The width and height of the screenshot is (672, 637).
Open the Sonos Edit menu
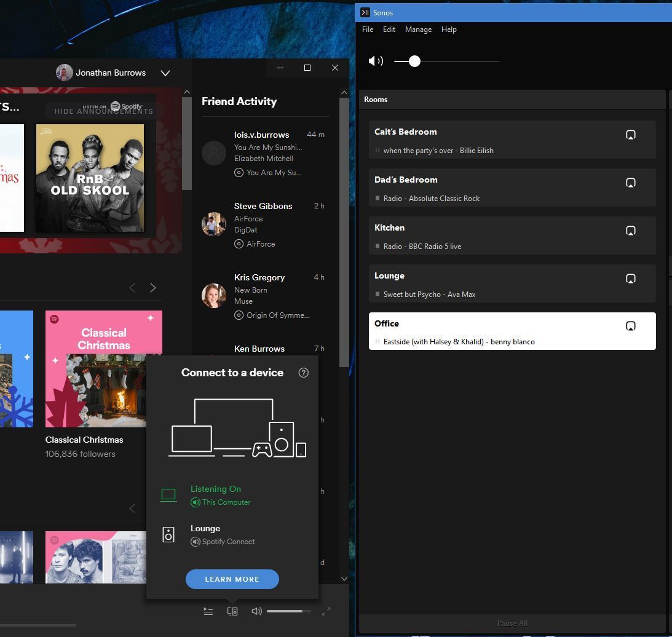tap(389, 29)
